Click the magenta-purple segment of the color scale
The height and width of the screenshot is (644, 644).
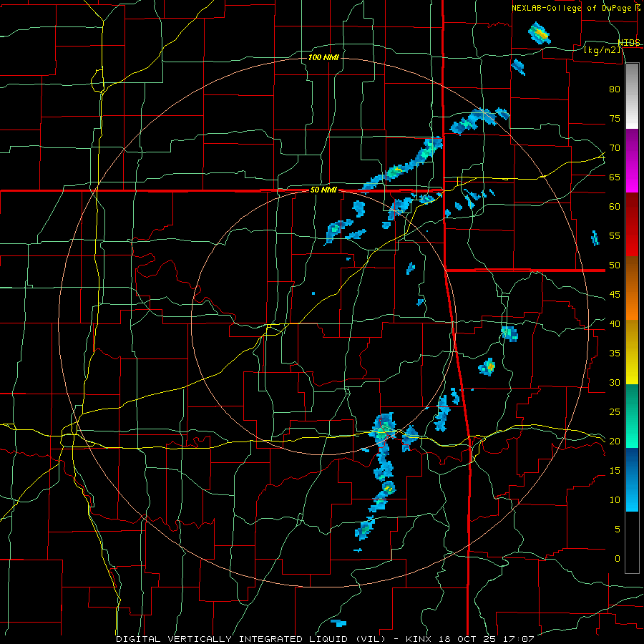[x=632, y=160]
